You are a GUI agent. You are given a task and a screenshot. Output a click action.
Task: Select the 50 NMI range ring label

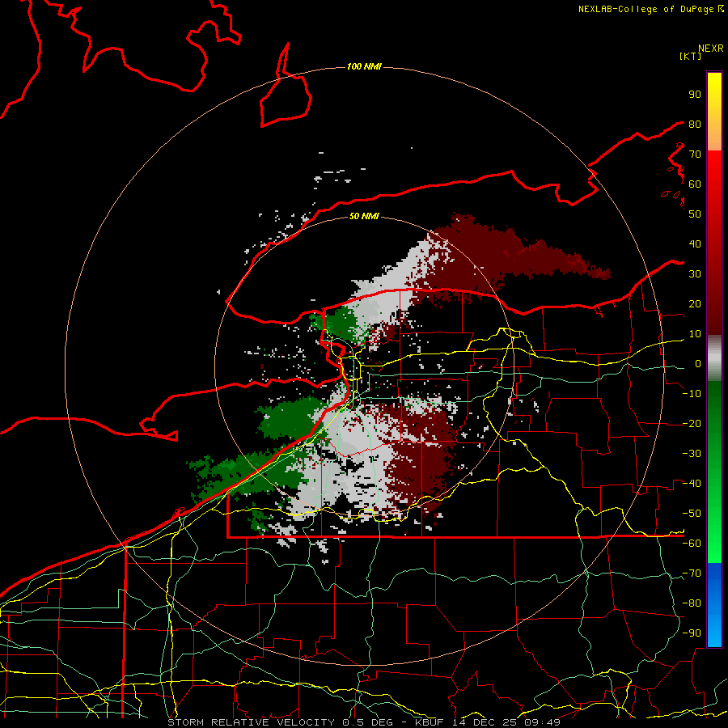click(x=364, y=216)
